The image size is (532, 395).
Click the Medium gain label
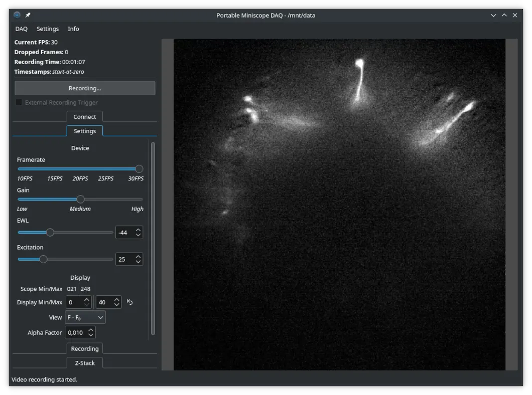[80, 209]
